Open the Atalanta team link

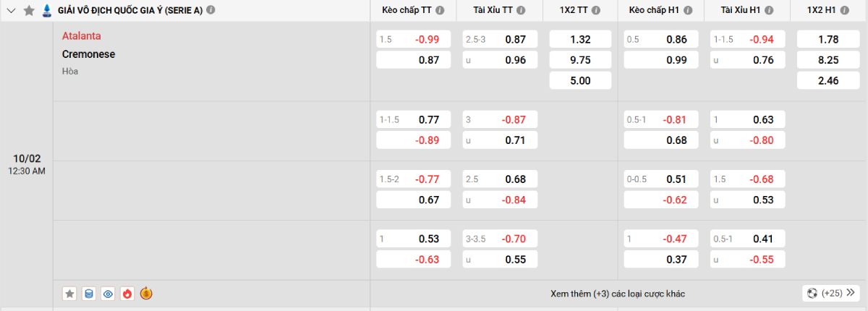(81, 36)
